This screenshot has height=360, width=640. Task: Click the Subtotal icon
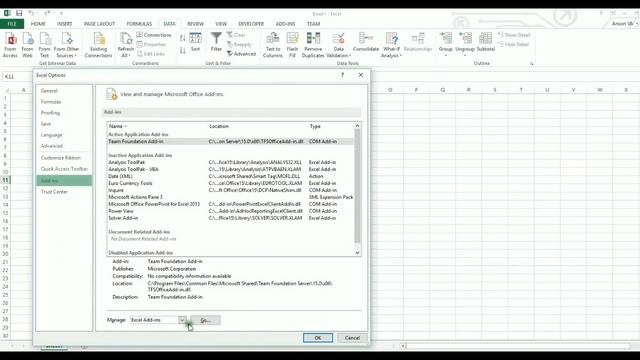pyautogui.click(x=485, y=42)
